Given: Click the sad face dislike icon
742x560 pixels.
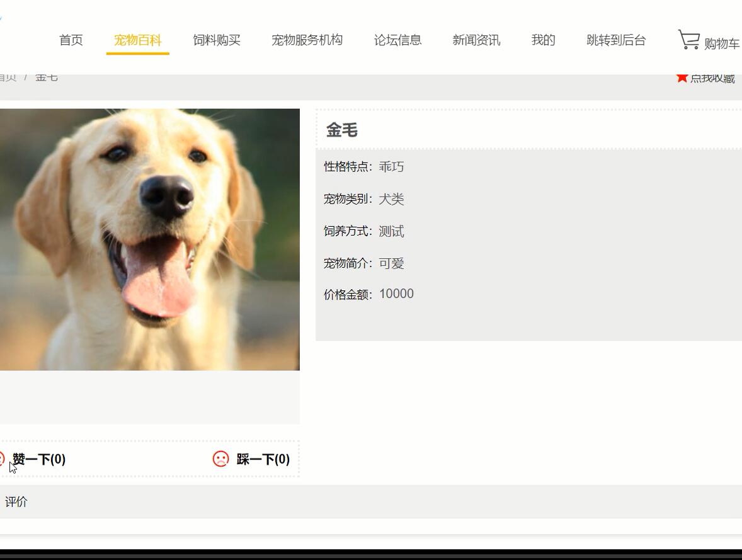Looking at the screenshot, I should coord(220,459).
